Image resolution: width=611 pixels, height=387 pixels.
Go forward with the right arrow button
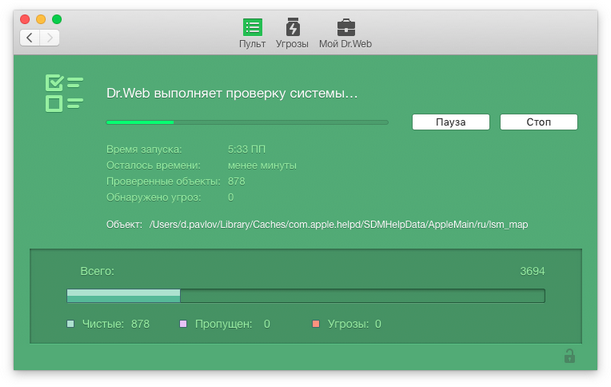[49, 38]
